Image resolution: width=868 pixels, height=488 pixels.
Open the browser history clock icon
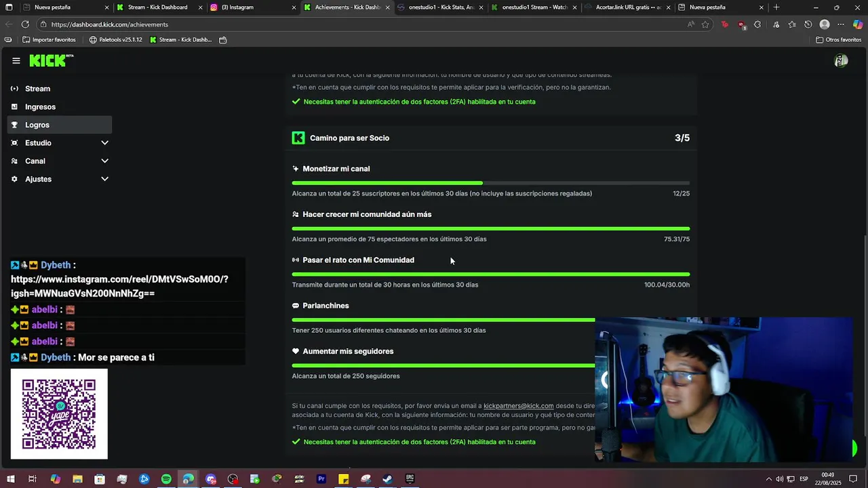pos(808,24)
